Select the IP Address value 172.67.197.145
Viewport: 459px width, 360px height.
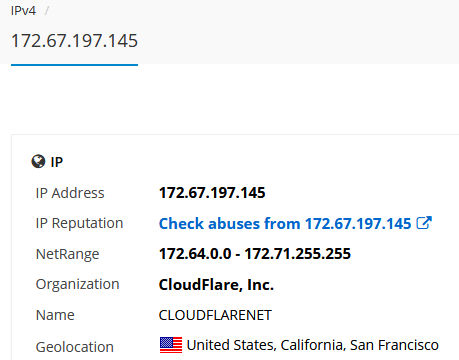tap(212, 193)
